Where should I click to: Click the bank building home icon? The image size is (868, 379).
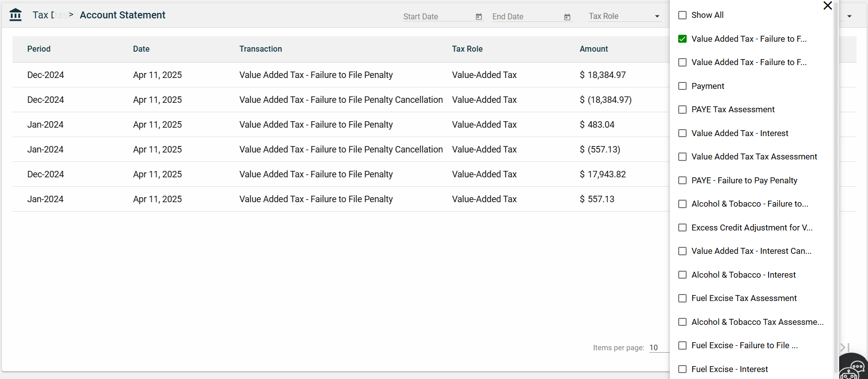[15, 15]
